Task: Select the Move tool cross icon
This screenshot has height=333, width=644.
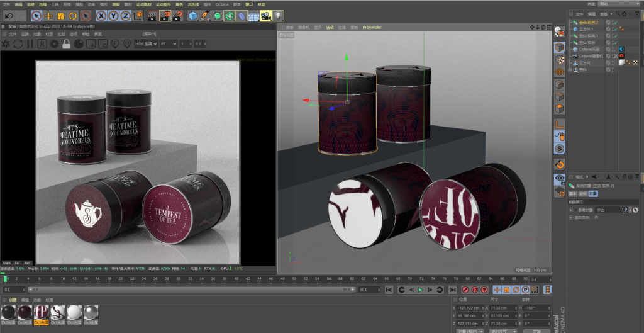Action: click(49, 15)
